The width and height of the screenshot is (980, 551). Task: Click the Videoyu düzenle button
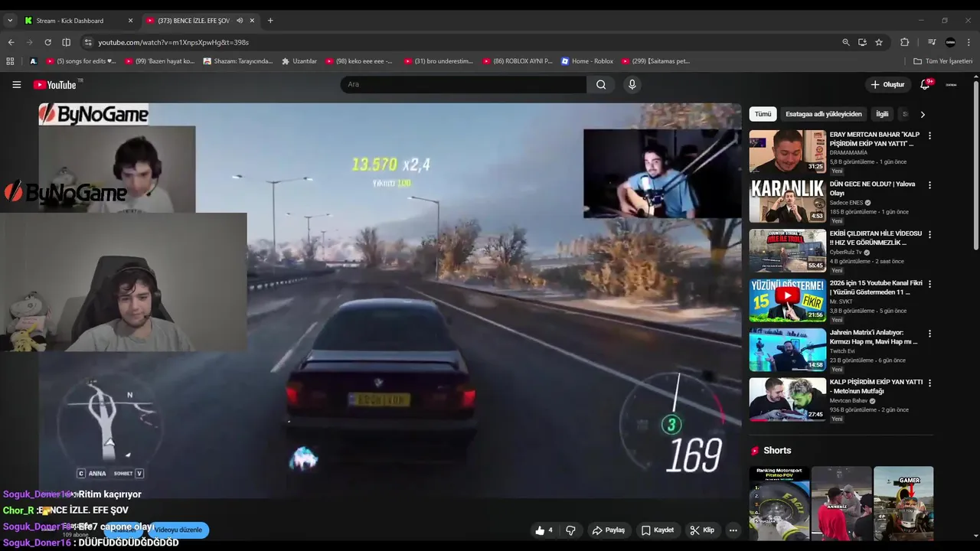[178, 530]
